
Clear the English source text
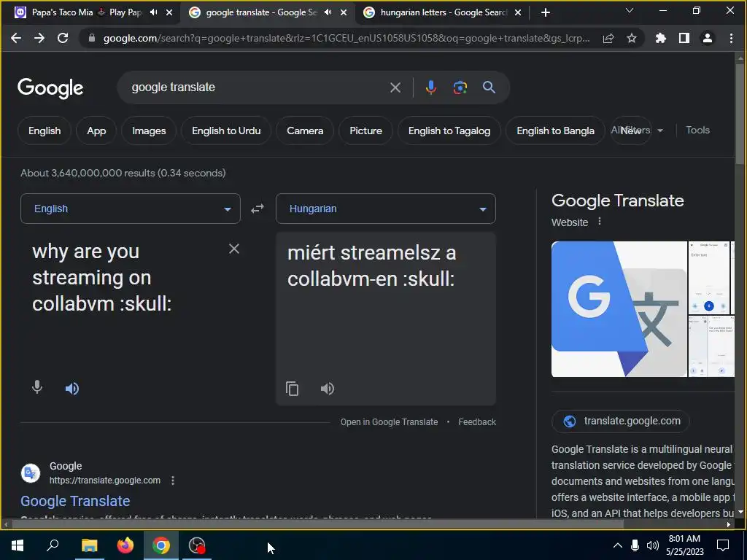234,249
